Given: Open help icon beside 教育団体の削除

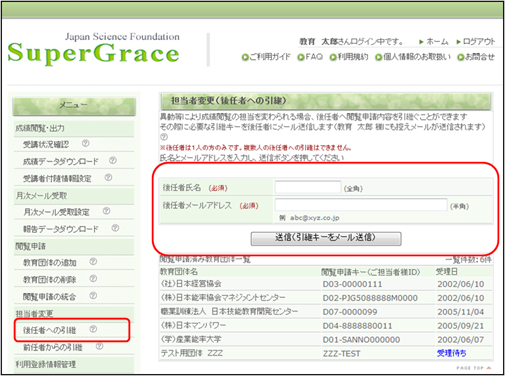Looking at the screenshot, I should coord(93,278).
